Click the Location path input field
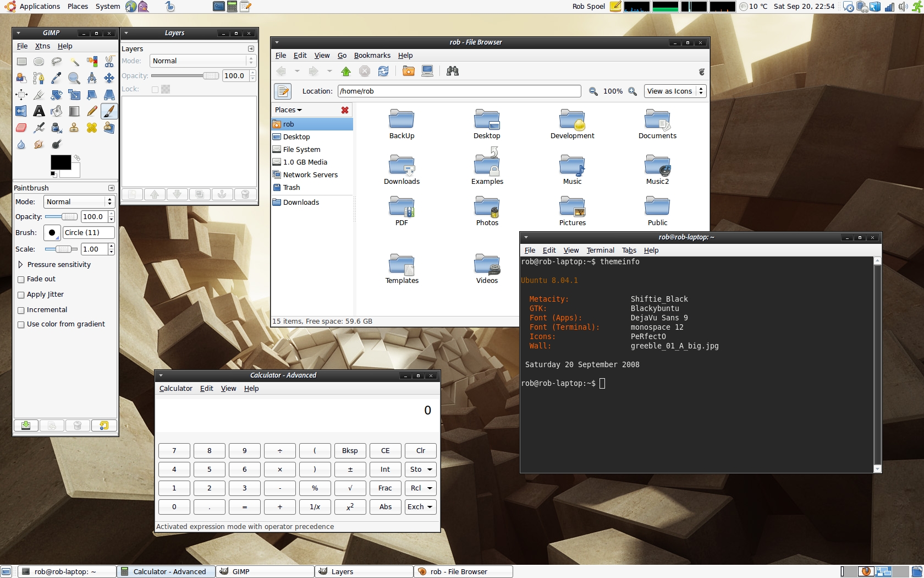 pyautogui.click(x=459, y=91)
